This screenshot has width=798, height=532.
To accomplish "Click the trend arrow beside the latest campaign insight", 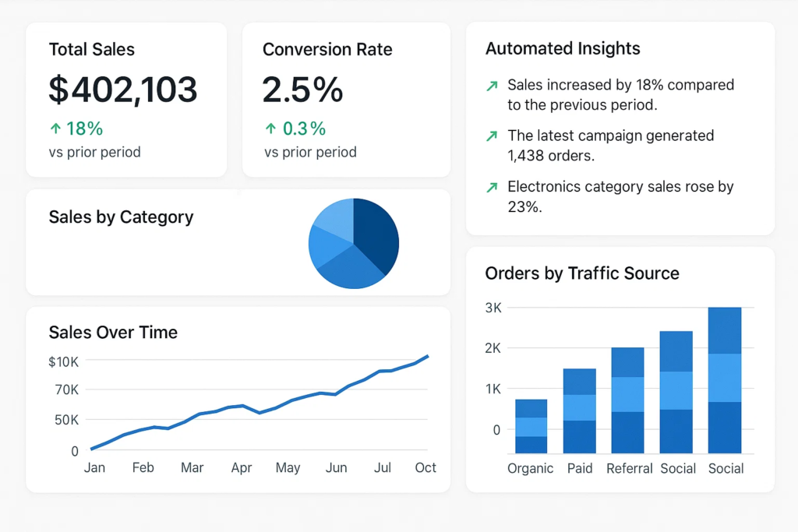I will click(x=491, y=136).
